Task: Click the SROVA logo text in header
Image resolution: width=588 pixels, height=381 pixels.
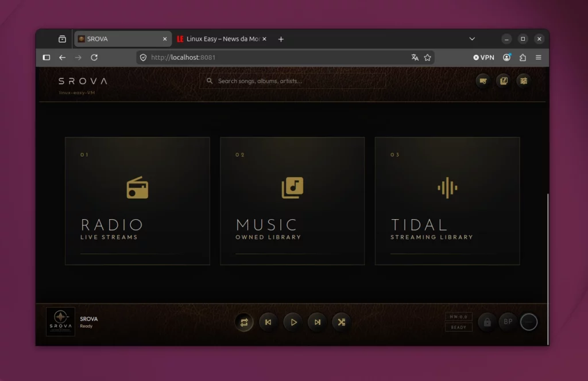Action: 83,81
